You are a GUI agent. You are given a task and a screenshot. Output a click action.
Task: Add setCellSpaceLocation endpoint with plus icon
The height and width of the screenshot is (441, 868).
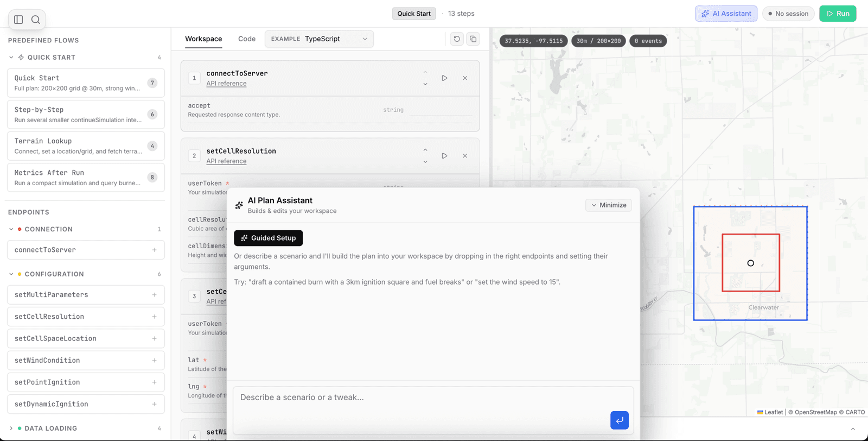tap(155, 338)
